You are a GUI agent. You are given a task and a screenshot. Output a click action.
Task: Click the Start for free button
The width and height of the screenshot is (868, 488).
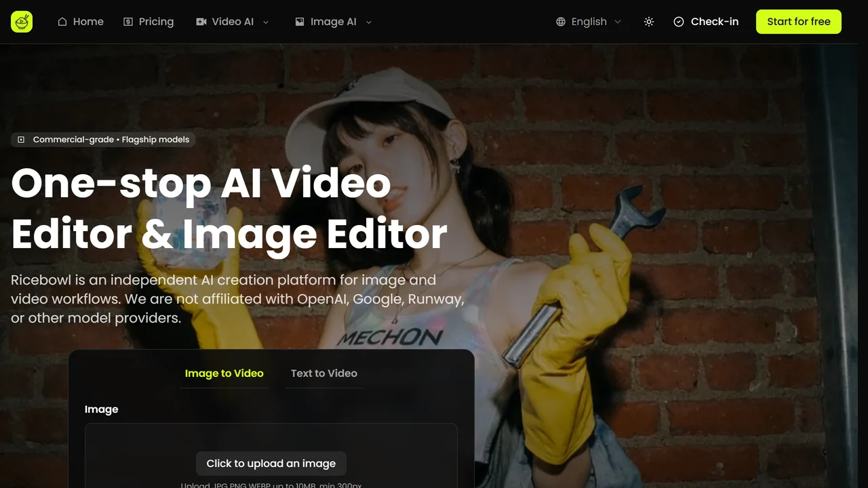[x=799, y=22]
